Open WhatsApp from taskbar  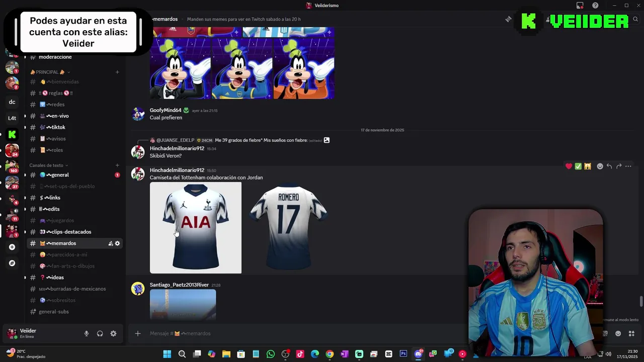pyautogui.click(x=271, y=354)
